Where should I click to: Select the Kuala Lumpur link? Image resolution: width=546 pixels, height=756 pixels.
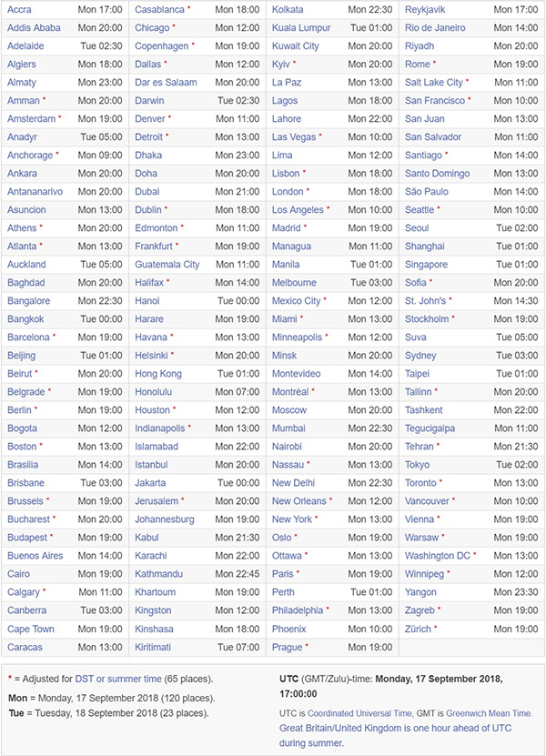301,28
